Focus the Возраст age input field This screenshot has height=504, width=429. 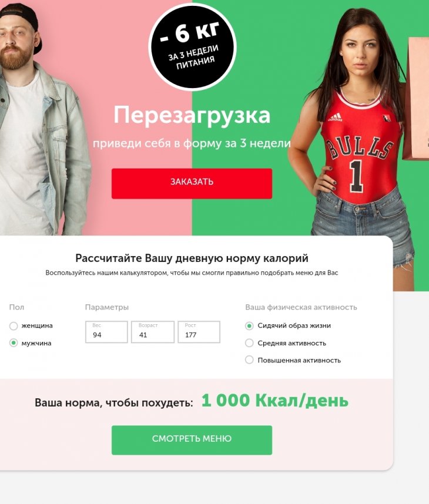(153, 332)
